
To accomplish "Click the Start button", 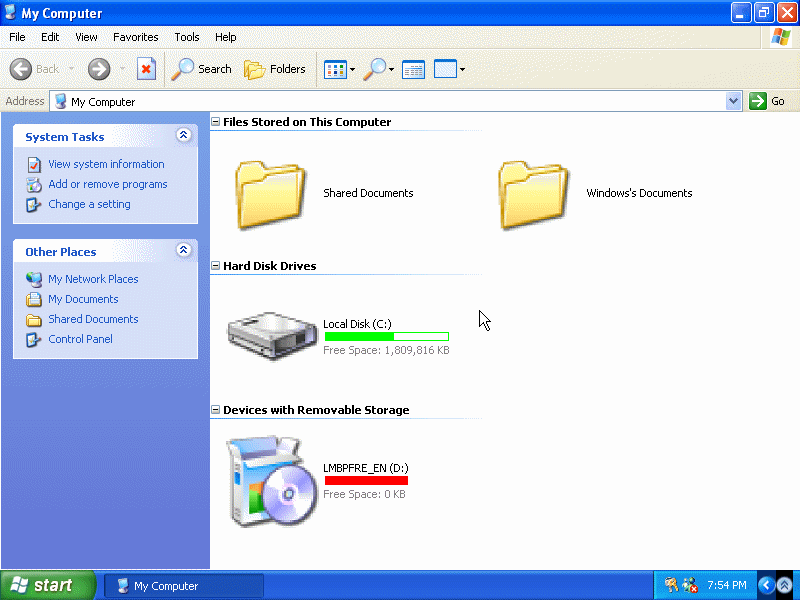I will point(47,585).
